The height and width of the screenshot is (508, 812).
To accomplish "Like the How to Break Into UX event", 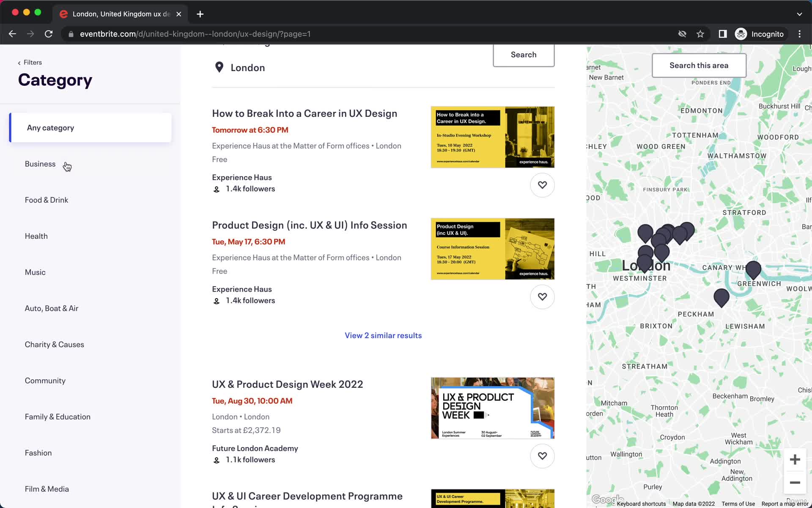I will pos(542,185).
